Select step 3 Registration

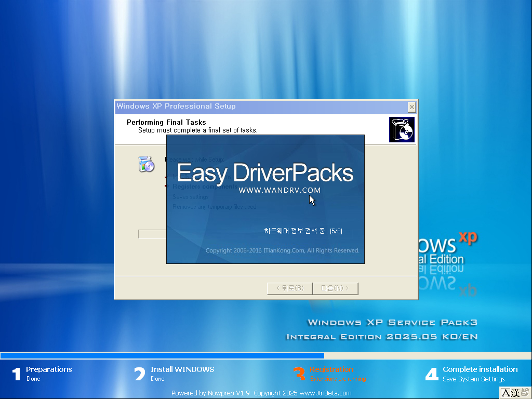point(330,374)
